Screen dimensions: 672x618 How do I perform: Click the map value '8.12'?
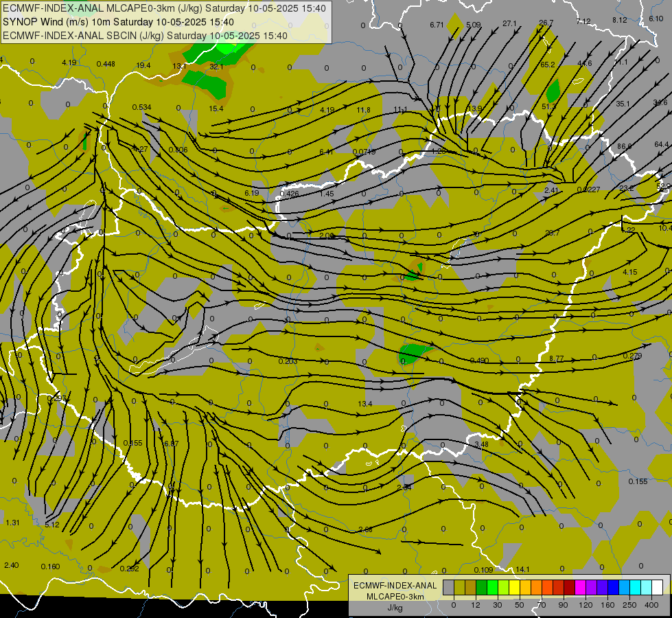[619, 20]
